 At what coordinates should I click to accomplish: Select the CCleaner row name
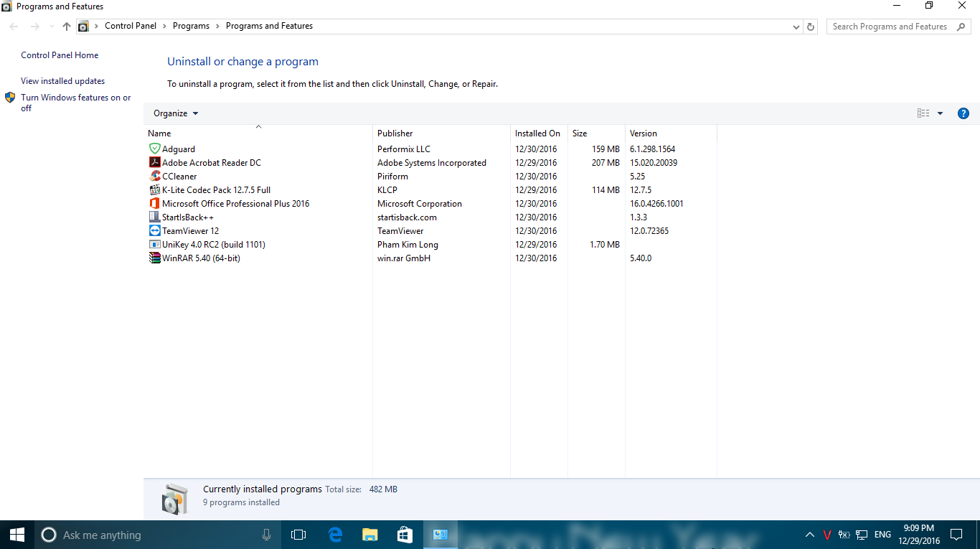coord(179,177)
